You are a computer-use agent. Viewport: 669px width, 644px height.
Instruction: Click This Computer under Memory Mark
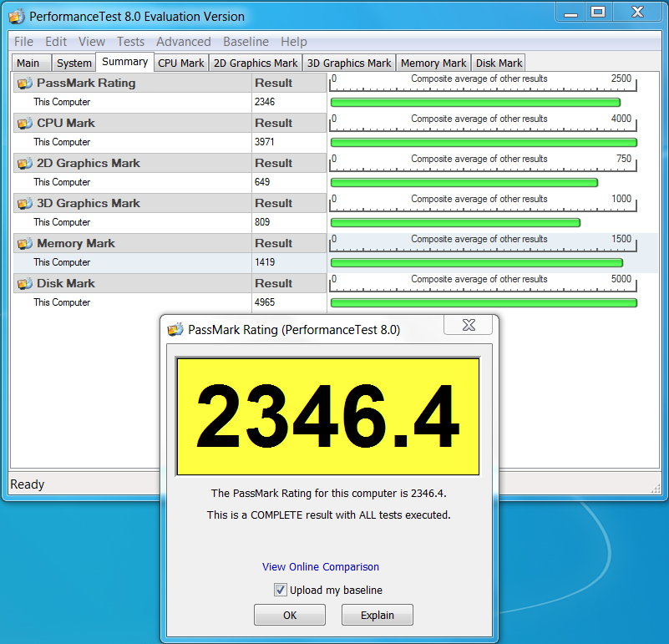62,262
